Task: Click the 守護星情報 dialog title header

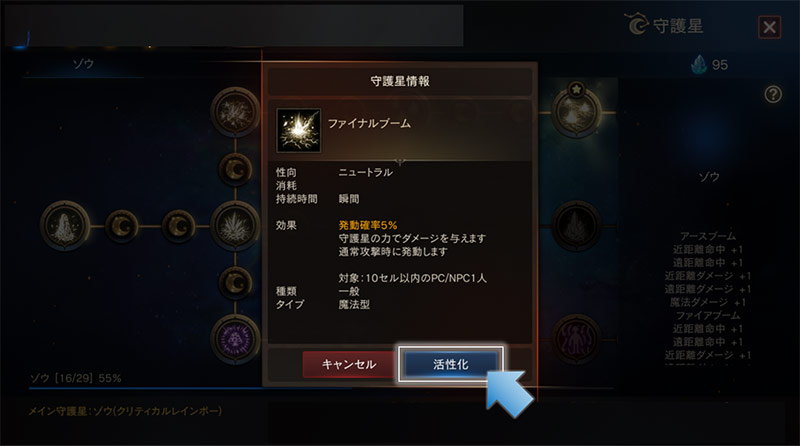Action: 399,81
